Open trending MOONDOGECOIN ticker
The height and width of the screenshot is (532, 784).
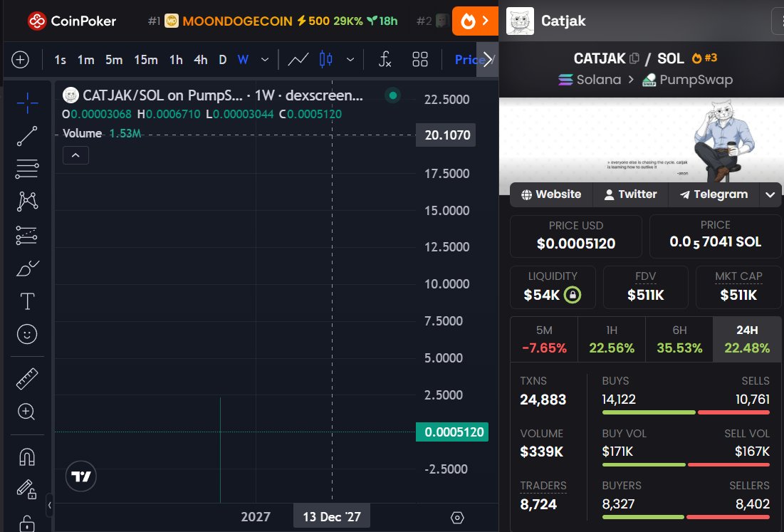click(x=273, y=21)
